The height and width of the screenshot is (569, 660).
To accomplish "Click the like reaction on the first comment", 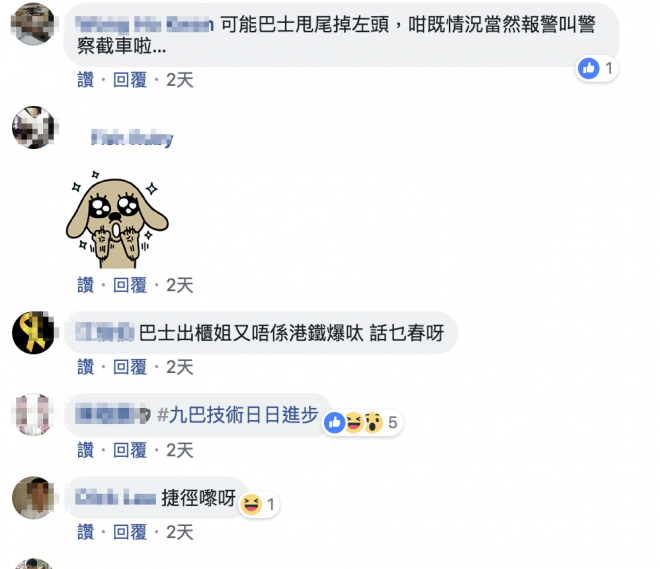I will (588, 68).
